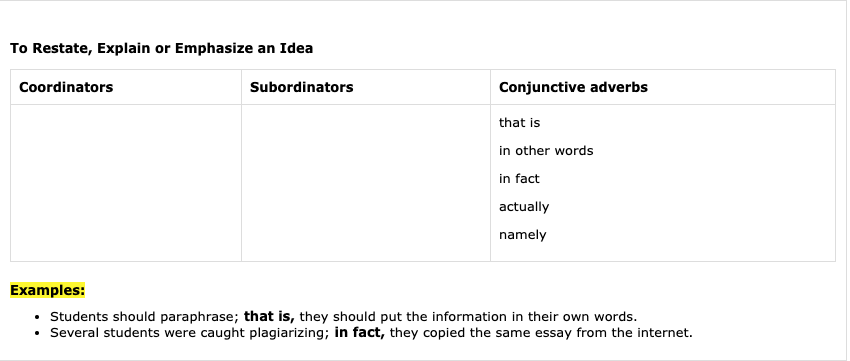
Task: Select the Subordinators column header
Action: [x=301, y=87]
